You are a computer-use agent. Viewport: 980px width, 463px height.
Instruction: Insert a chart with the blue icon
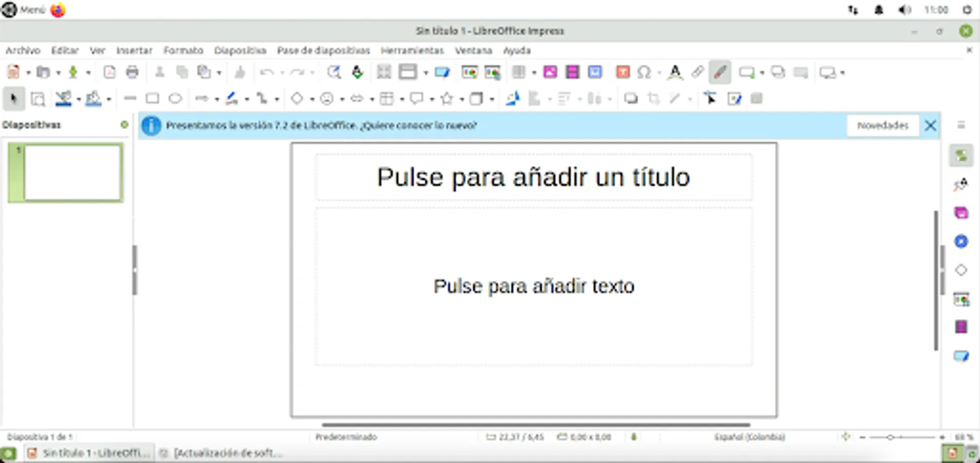click(595, 72)
